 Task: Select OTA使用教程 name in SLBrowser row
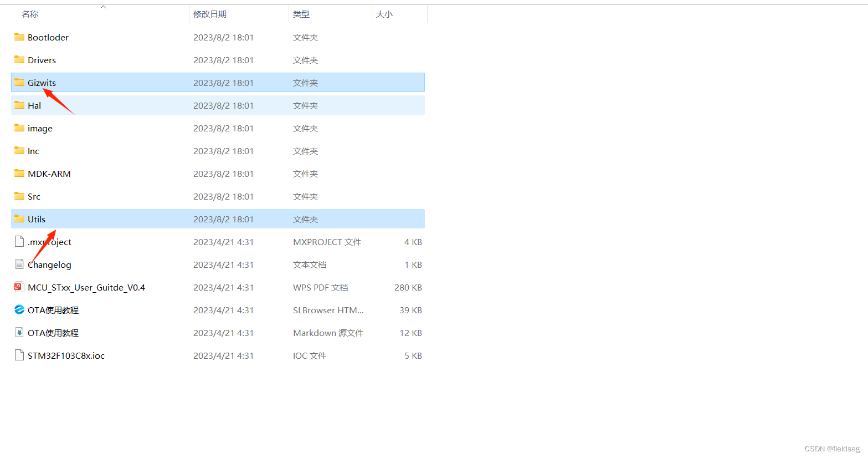[x=53, y=310]
